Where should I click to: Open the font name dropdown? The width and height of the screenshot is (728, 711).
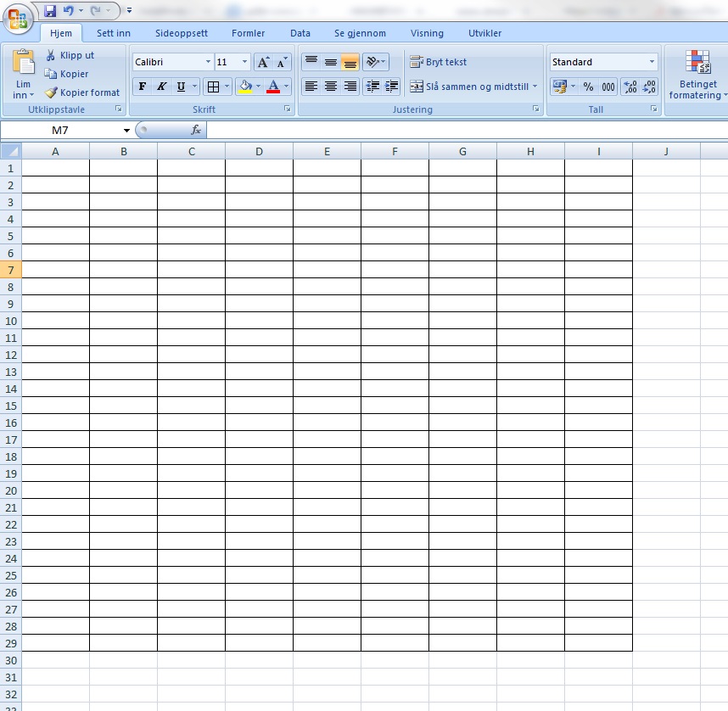[x=208, y=61]
